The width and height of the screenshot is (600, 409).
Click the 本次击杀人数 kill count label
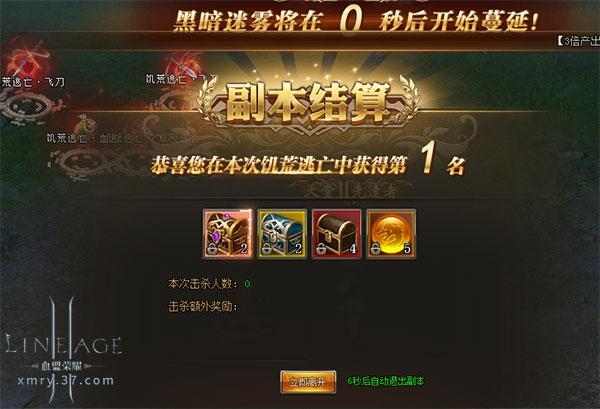tap(203, 284)
